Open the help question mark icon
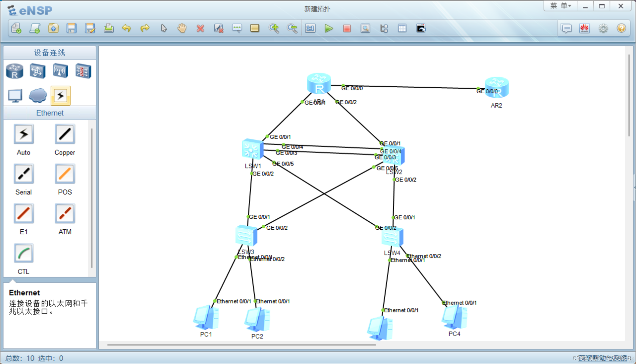The image size is (636, 364). point(621,28)
